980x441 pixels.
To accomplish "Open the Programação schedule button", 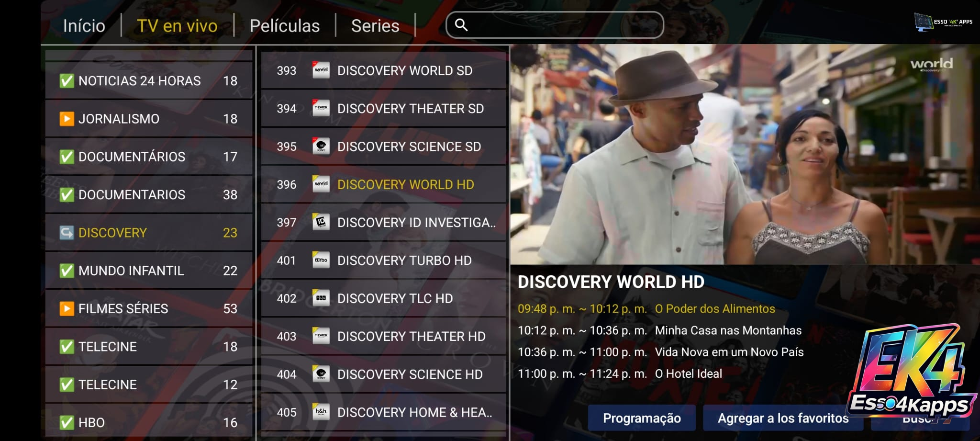I will pyautogui.click(x=642, y=418).
